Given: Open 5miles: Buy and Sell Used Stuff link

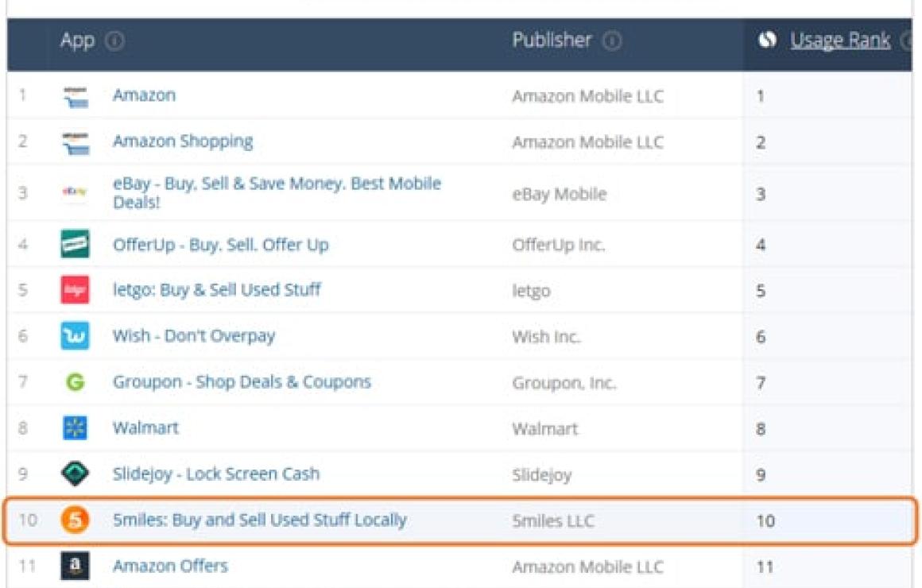Looking at the screenshot, I should (x=259, y=520).
